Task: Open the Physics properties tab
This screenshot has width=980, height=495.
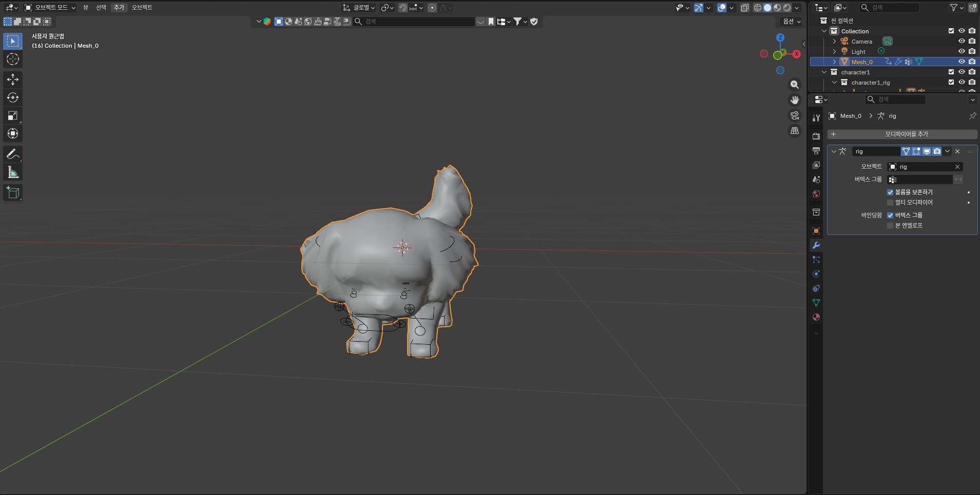Action: 816,274
